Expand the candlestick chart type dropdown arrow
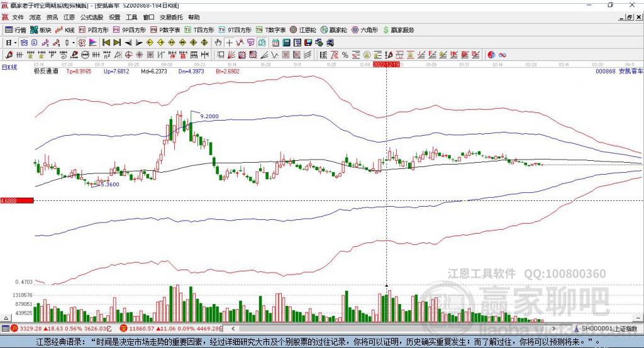The height and width of the screenshot is (348, 644). coord(73,43)
